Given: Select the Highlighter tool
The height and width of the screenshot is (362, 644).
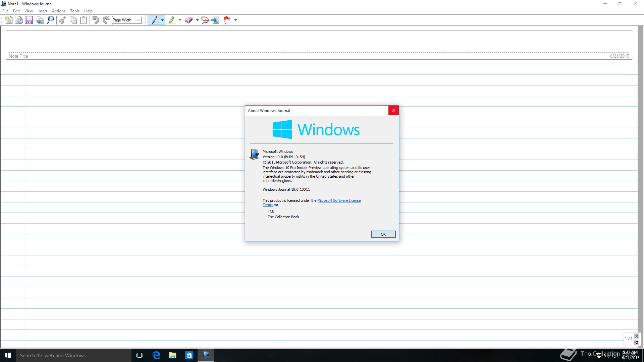Looking at the screenshot, I should coord(171,20).
